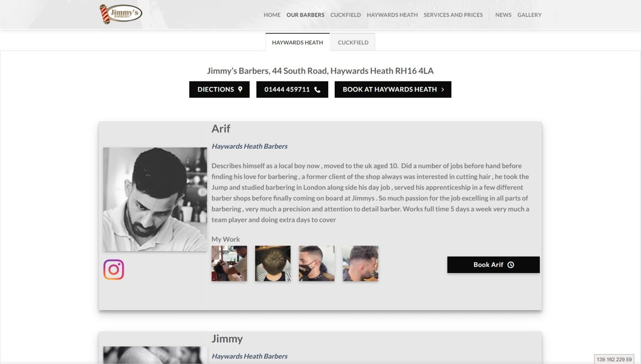Go to the Home menu item
Screen dimensions: 641x364
[x=272, y=15]
